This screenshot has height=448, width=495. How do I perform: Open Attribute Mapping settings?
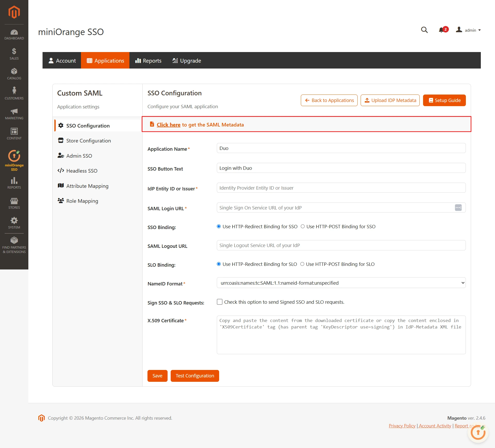98,186
